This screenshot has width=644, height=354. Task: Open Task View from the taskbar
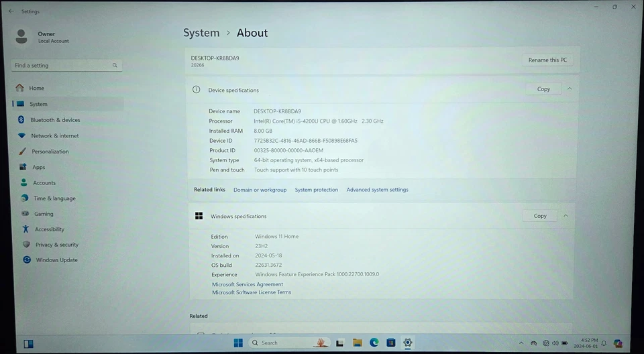click(x=339, y=343)
